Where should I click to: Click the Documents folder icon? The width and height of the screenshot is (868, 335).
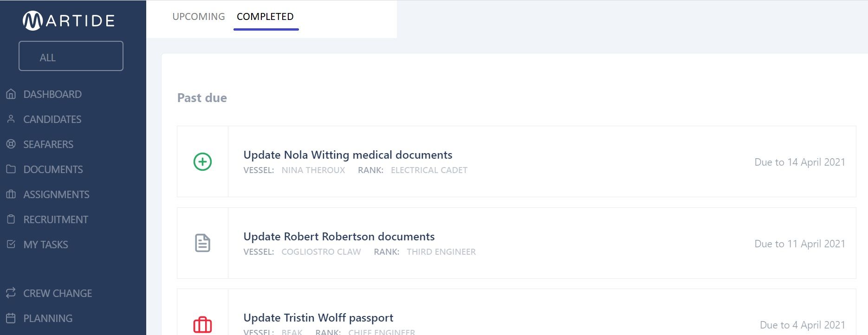11,169
